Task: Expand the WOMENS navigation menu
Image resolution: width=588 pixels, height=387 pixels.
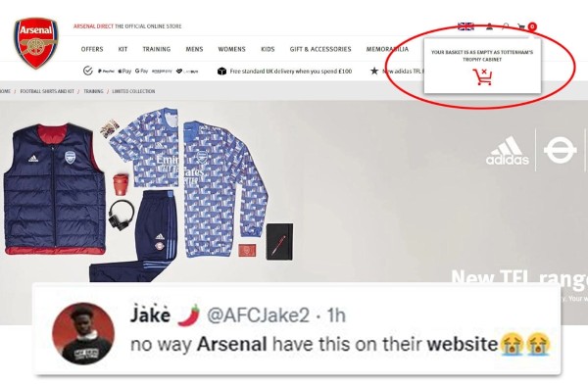Action: 231,49
